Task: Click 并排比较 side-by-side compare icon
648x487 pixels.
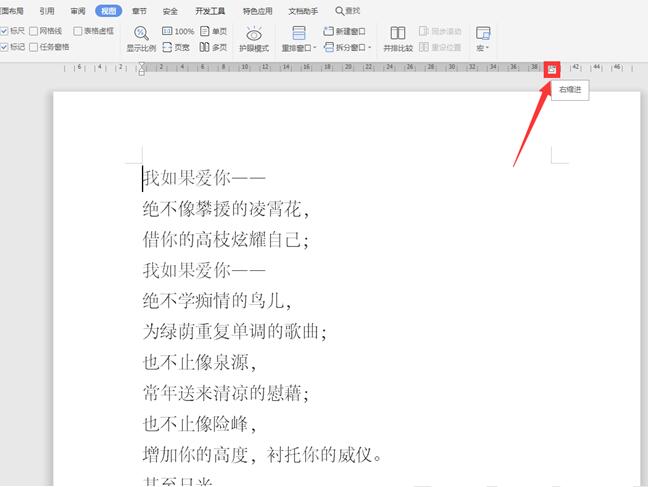Action: (397, 39)
